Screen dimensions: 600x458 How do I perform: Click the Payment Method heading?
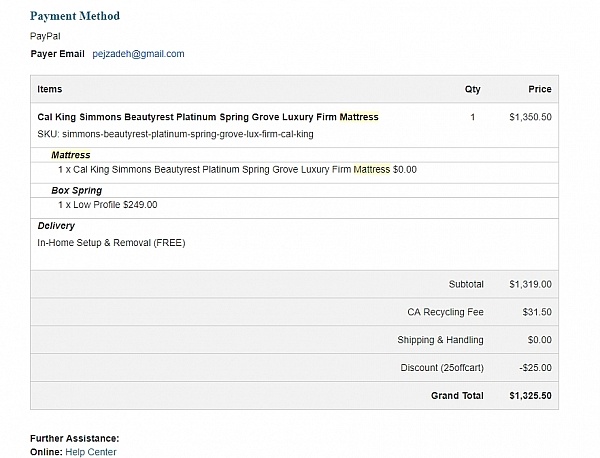[75, 16]
